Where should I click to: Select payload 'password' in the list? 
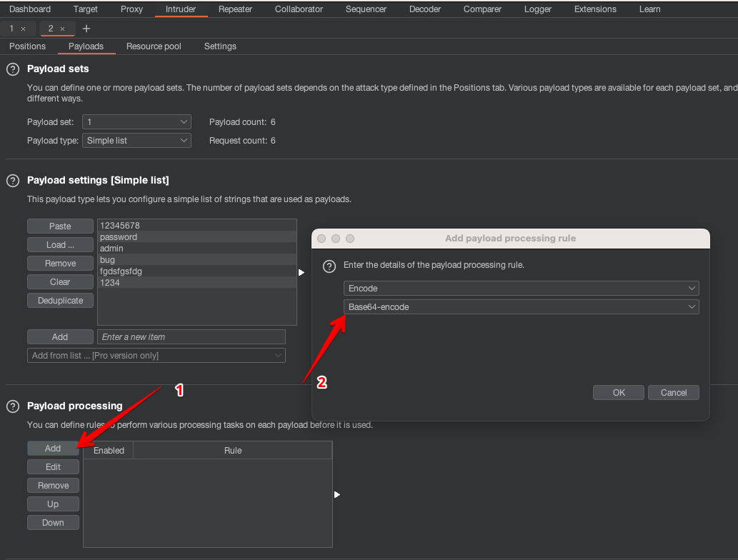(197, 237)
